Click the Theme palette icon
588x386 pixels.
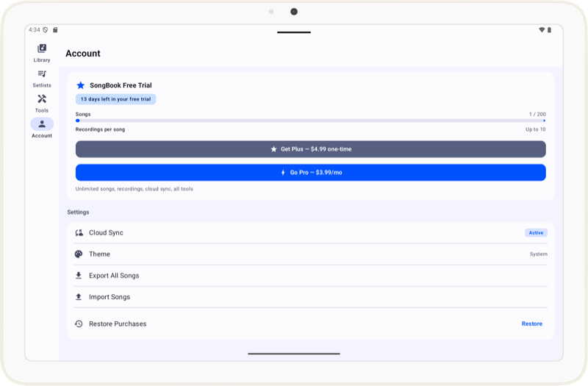click(x=79, y=254)
